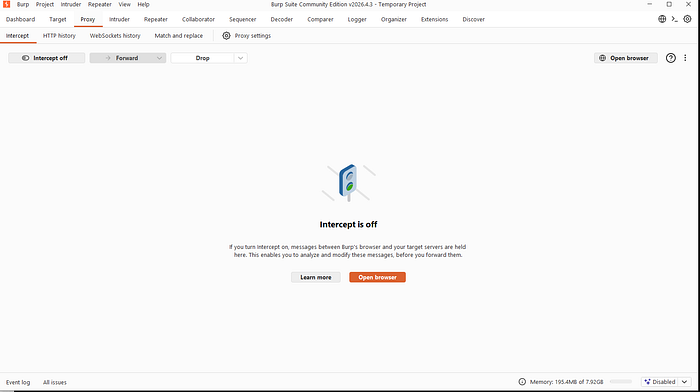Expand the Drop button dropdown arrow

(240, 58)
